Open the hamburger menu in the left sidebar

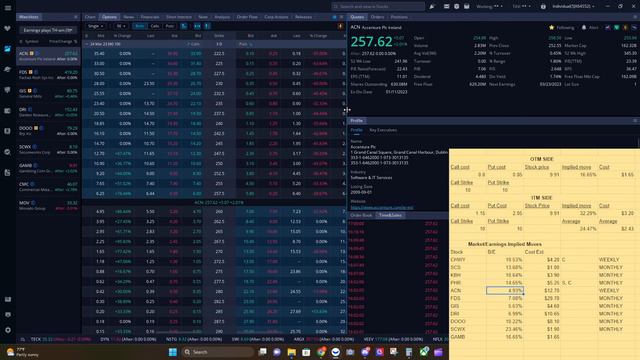(8, 8)
